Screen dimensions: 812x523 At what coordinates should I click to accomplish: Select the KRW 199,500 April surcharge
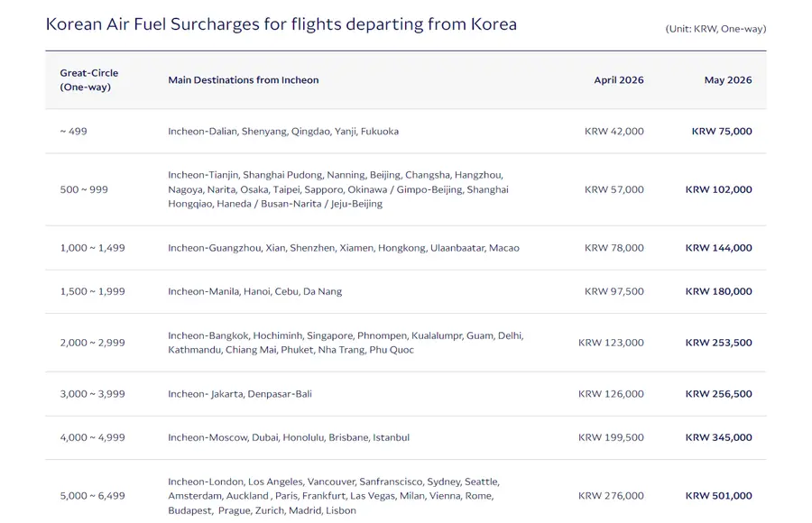tap(611, 437)
